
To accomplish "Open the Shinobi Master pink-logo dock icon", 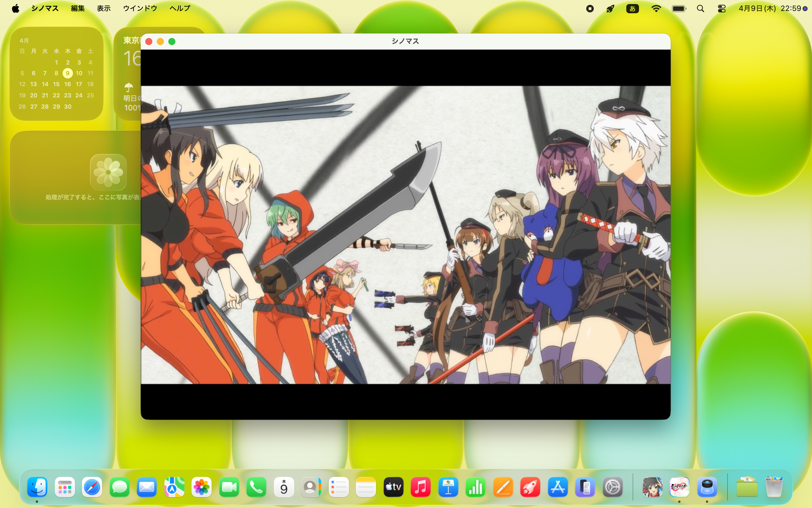I will pyautogui.click(x=679, y=487).
